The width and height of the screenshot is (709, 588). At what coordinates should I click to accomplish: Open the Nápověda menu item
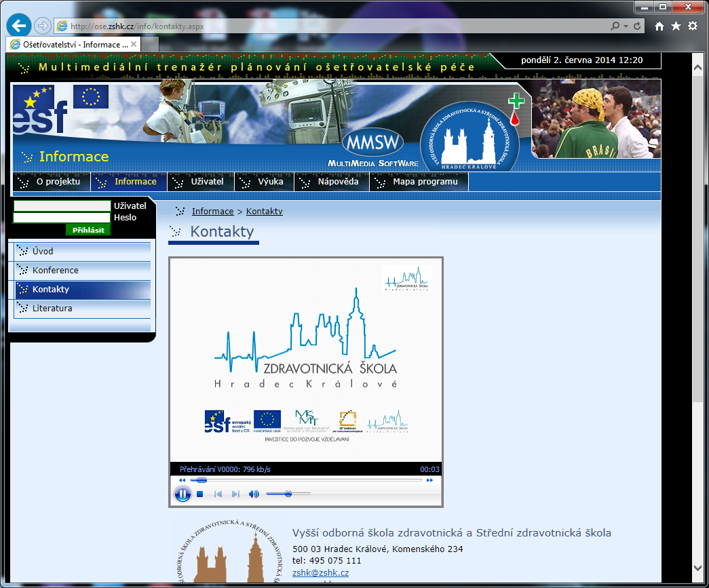click(x=332, y=182)
